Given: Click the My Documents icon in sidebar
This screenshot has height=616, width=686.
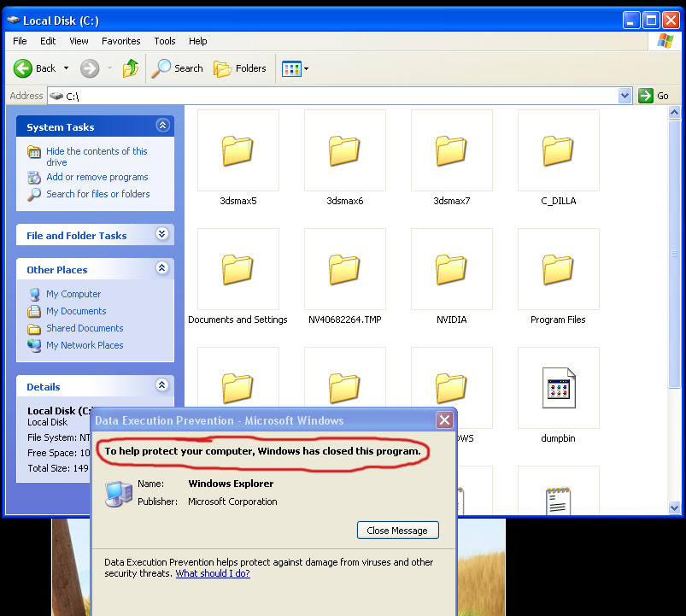Looking at the screenshot, I should click(x=34, y=311).
